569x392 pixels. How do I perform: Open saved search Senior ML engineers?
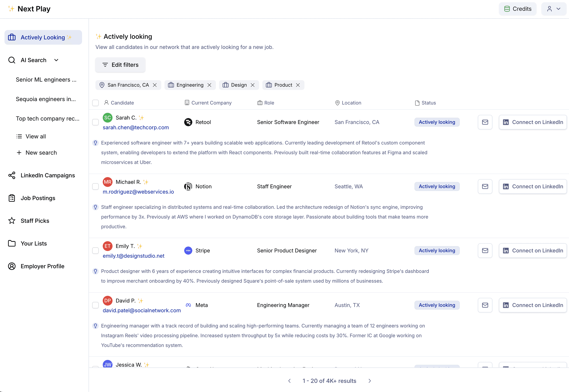click(46, 80)
